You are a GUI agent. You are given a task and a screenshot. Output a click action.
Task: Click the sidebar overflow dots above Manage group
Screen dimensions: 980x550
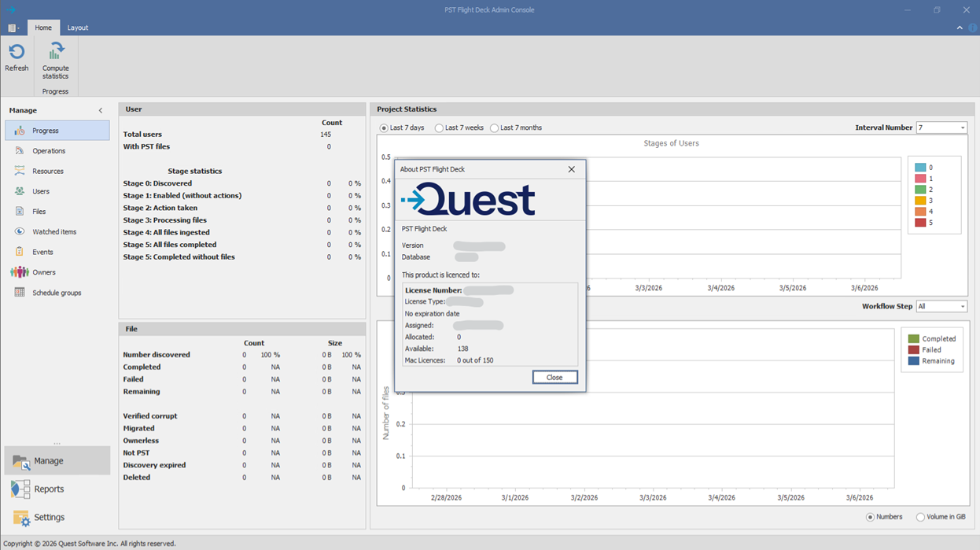click(57, 443)
